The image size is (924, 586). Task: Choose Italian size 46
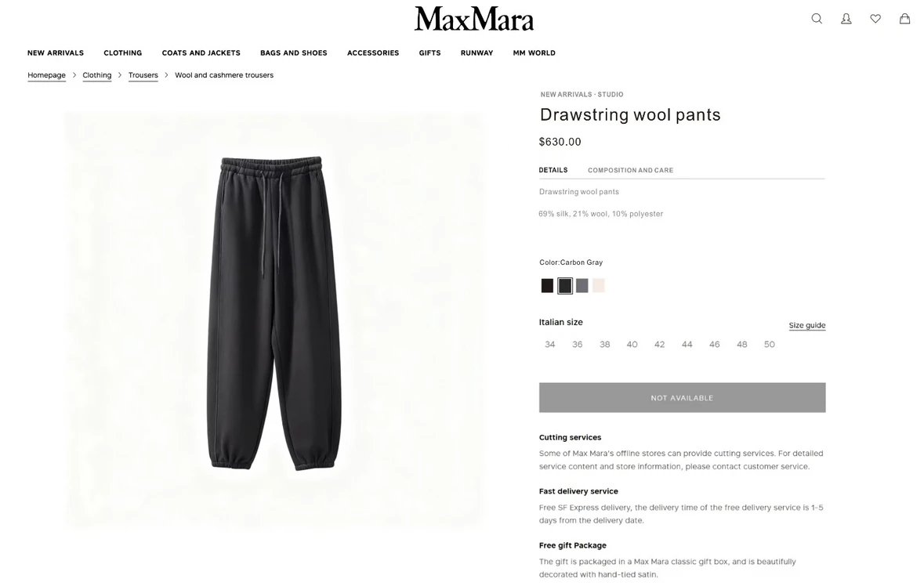714,345
